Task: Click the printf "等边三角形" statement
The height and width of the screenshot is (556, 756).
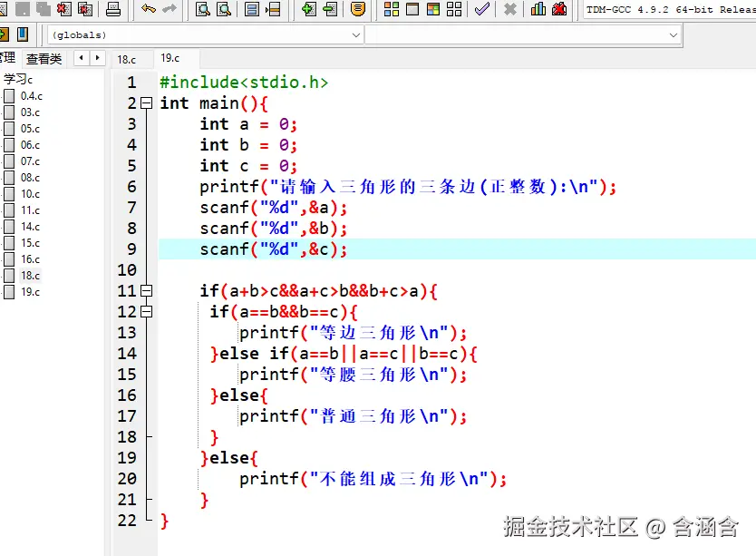Action: 353,333
